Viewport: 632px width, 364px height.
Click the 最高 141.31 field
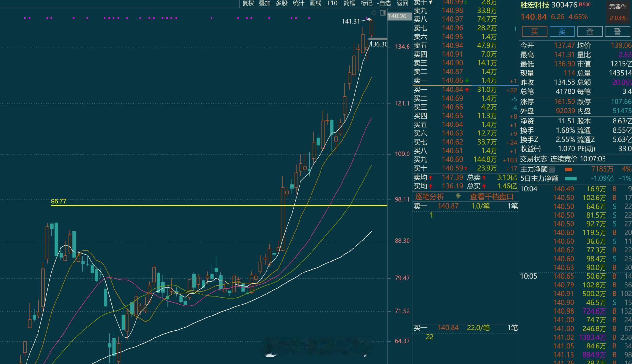(x=548, y=55)
